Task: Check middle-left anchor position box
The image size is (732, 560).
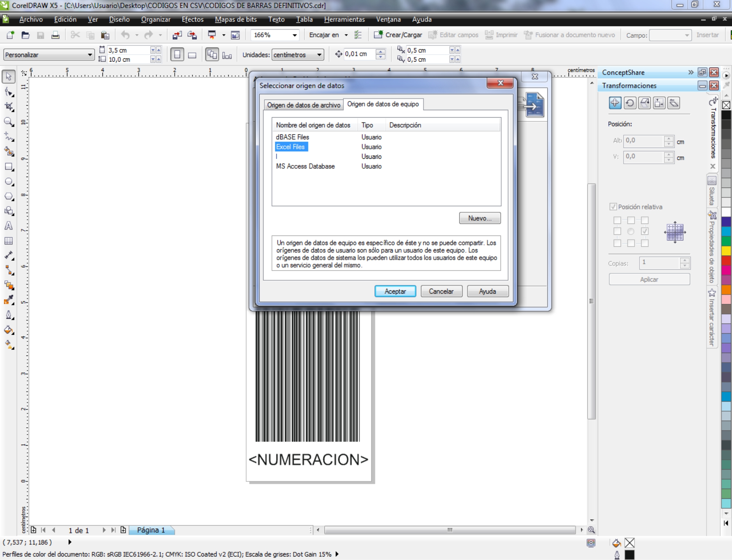Action: [617, 231]
